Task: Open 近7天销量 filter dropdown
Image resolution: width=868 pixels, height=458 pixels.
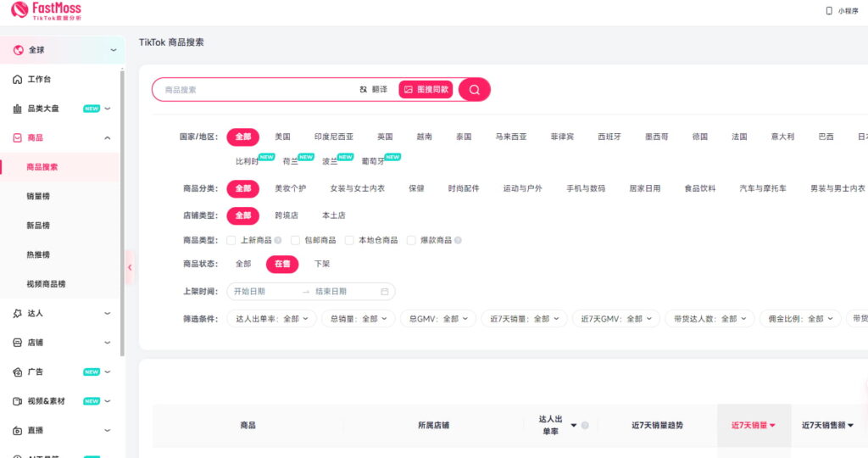Action: [x=524, y=319]
